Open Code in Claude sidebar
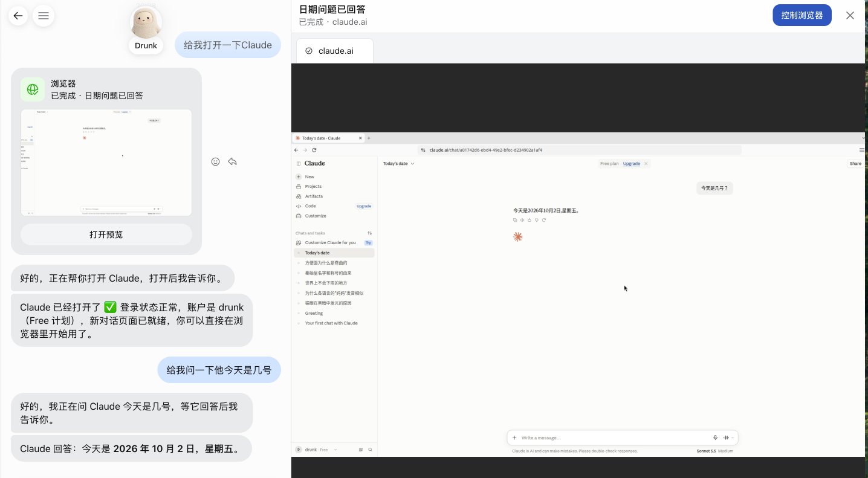This screenshot has height=478, width=868. 334,206
